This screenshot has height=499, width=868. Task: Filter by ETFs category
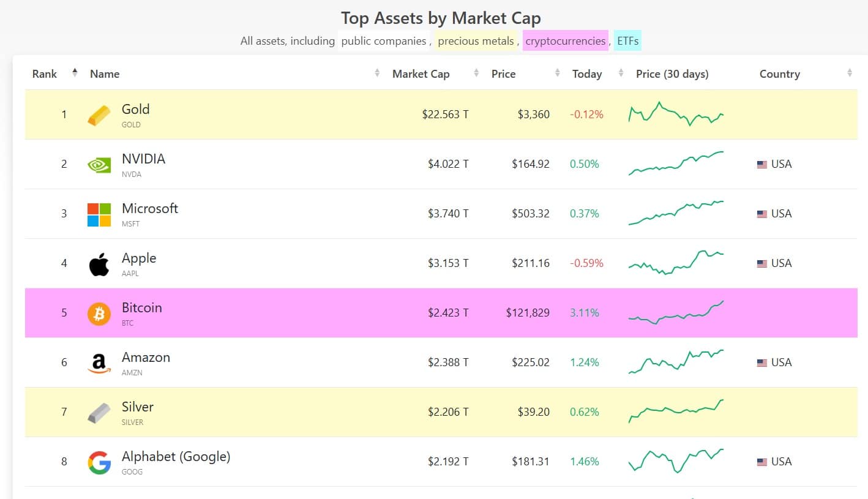click(x=628, y=41)
